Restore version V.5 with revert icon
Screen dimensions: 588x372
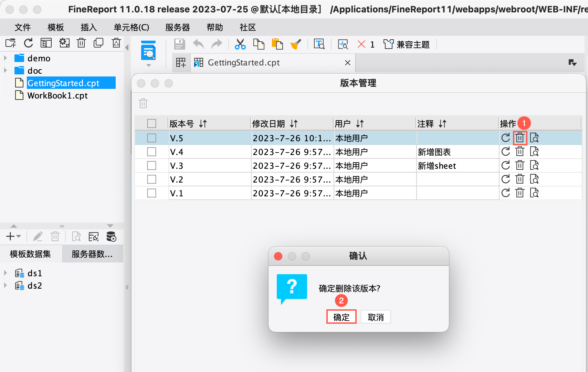point(506,138)
